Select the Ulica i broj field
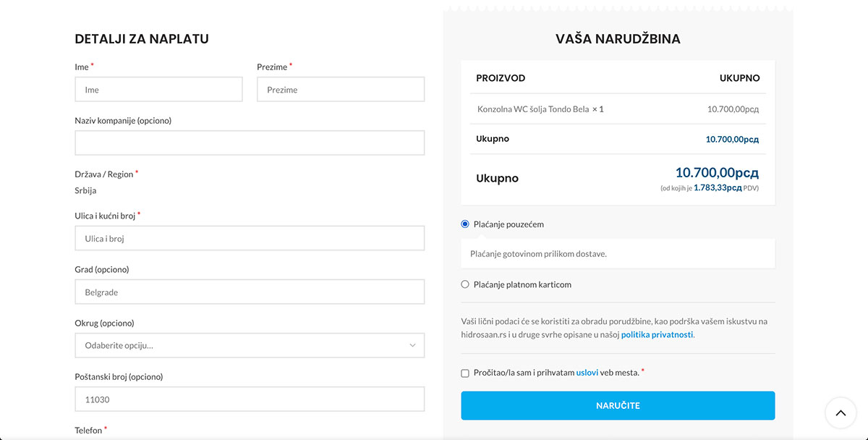 coord(250,239)
